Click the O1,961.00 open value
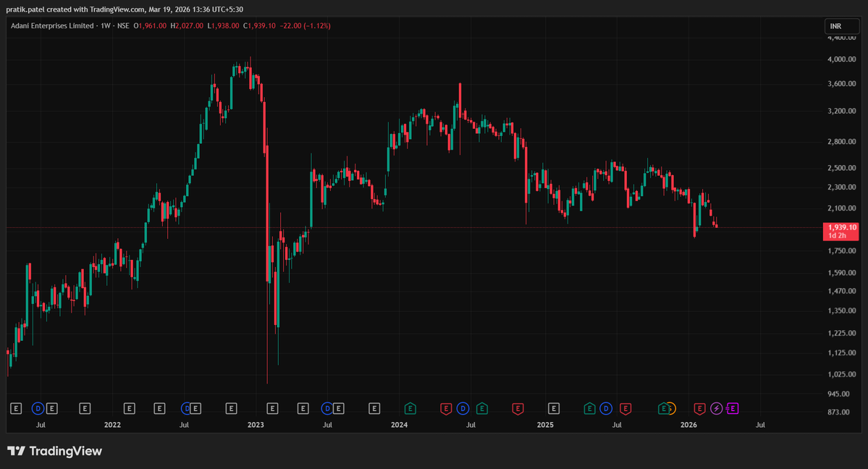 pyautogui.click(x=149, y=25)
